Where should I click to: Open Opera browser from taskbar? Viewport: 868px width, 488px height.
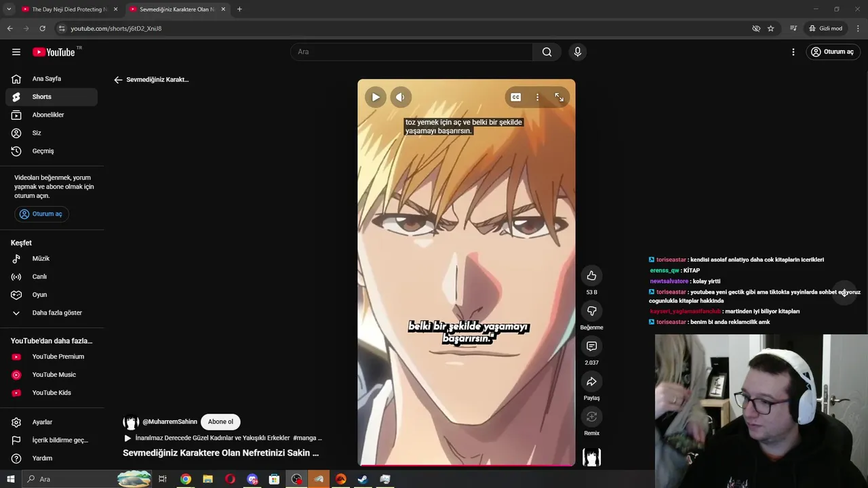[230, 479]
